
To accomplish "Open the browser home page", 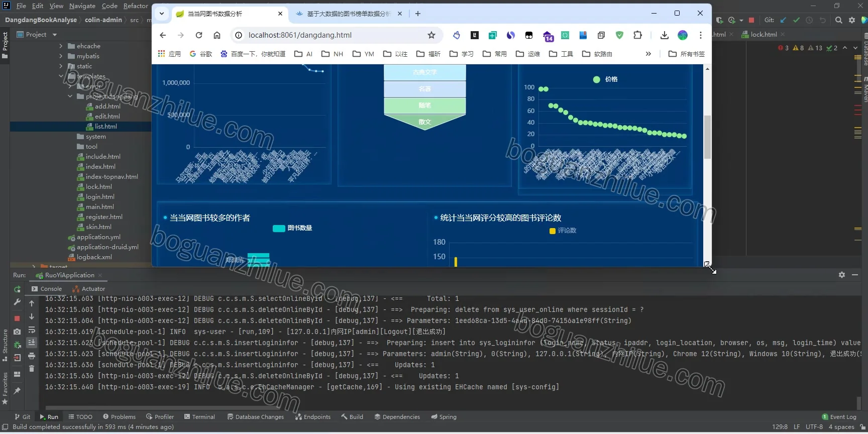I will [x=217, y=35].
